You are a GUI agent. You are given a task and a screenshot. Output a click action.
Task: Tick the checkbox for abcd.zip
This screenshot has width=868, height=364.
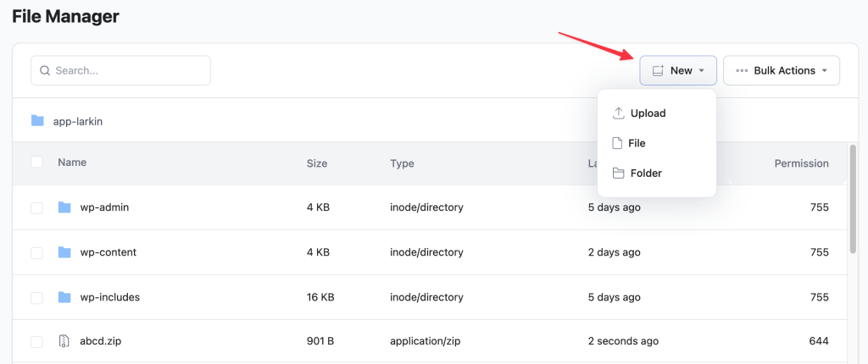click(x=36, y=342)
